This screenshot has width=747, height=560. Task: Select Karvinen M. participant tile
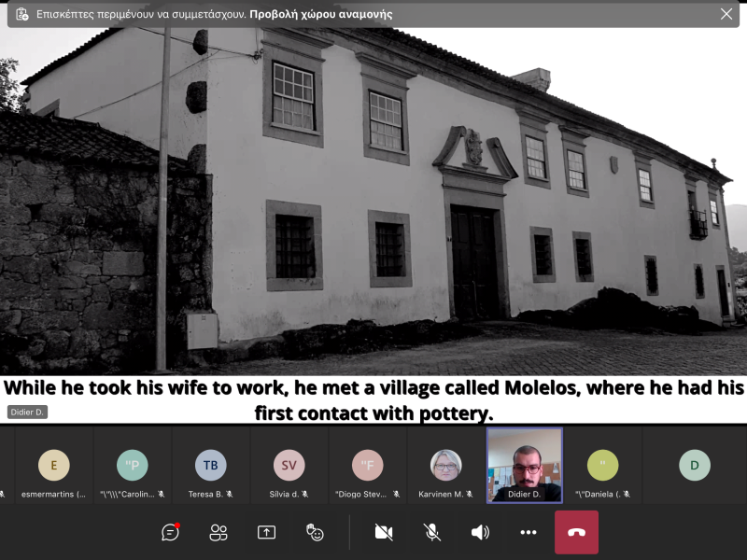pyautogui.click(x=445, y=465)
